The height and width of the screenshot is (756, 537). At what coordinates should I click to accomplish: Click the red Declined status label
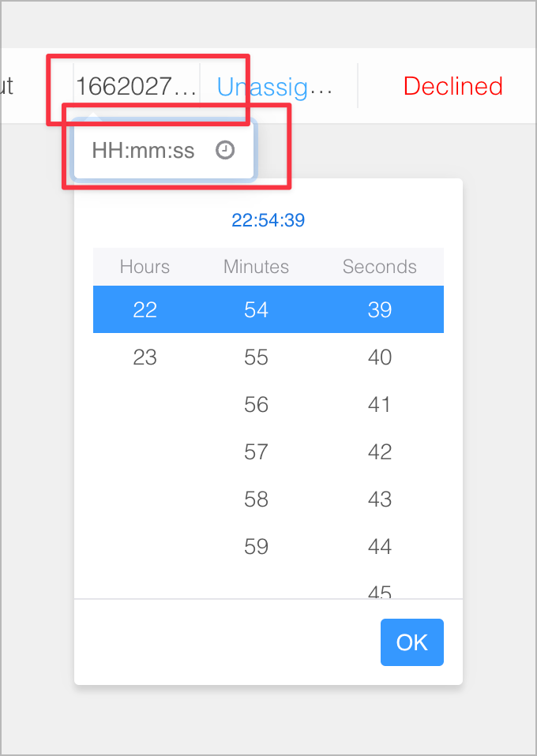453,86
